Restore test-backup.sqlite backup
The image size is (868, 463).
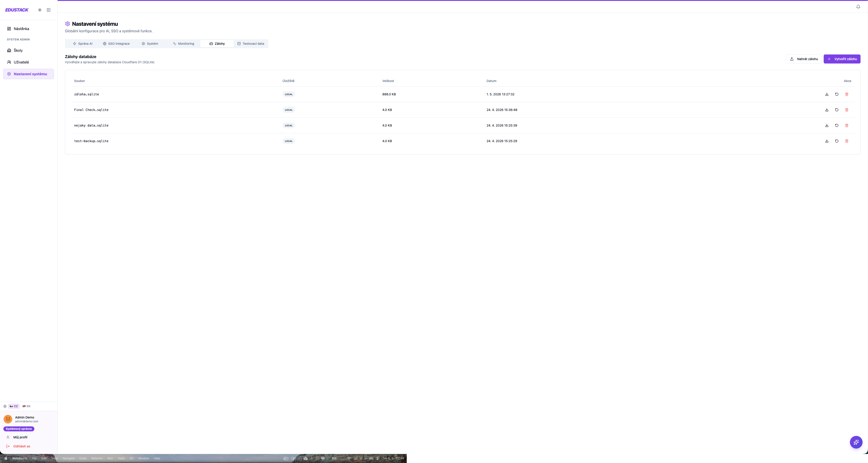point(837,141)
